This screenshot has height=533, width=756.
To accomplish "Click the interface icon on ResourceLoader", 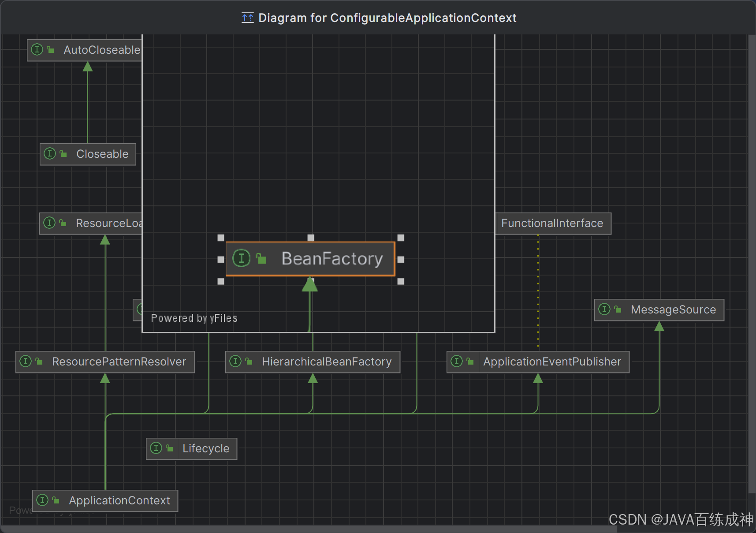I will [49, 223].
